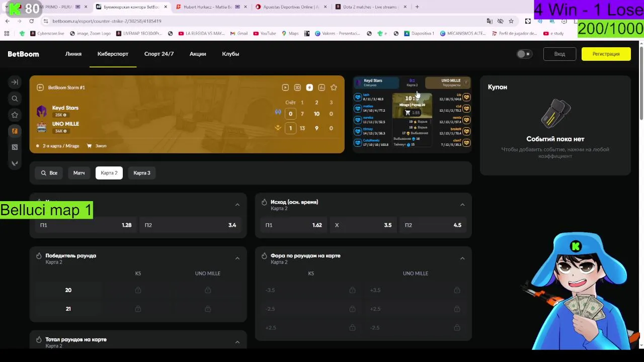The width and height of the screenshot is (644, 362).
Task: Collapse the Исход (осн. время) panel
Action: coord(462,205)
